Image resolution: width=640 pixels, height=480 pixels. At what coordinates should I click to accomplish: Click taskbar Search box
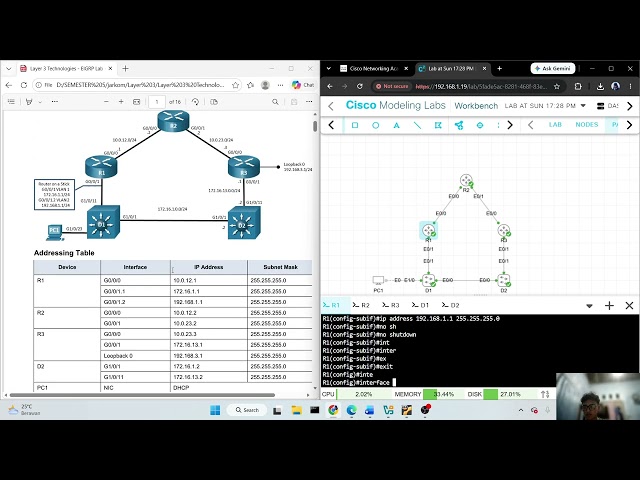(x=247, y=410)
